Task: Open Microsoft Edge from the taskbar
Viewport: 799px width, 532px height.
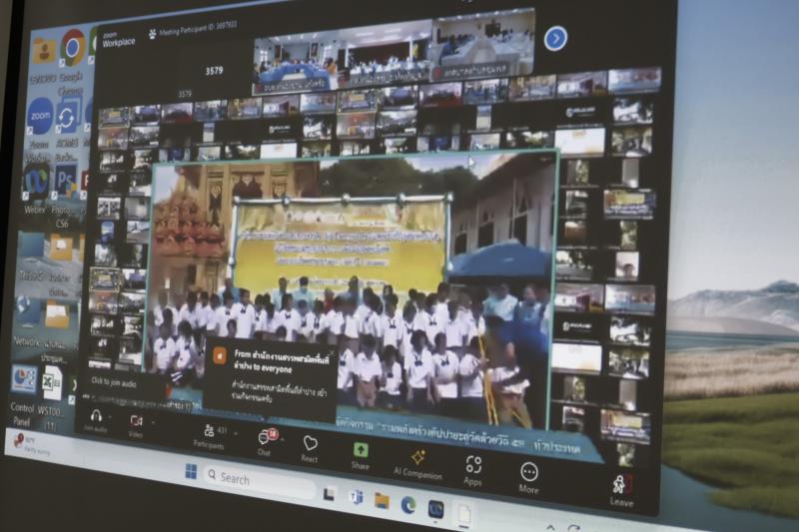Action: click(x=408, y=504)
